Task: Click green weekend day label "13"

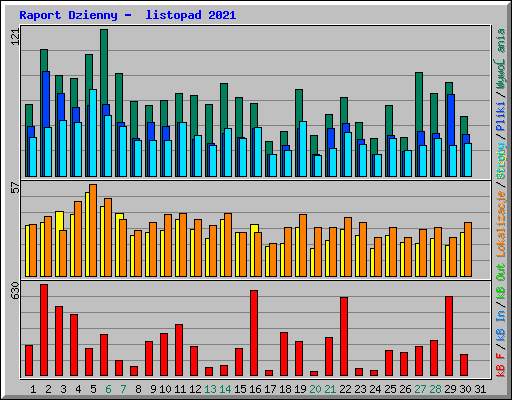Action: tap(210, 389)
